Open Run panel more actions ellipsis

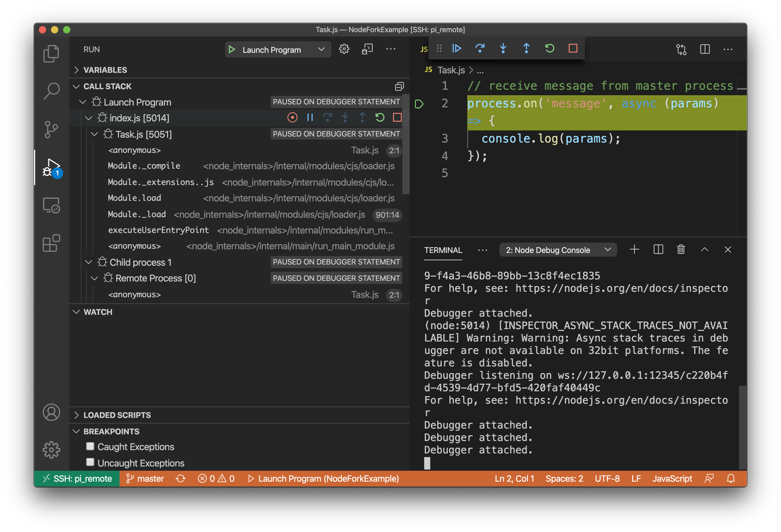point(390,49)
